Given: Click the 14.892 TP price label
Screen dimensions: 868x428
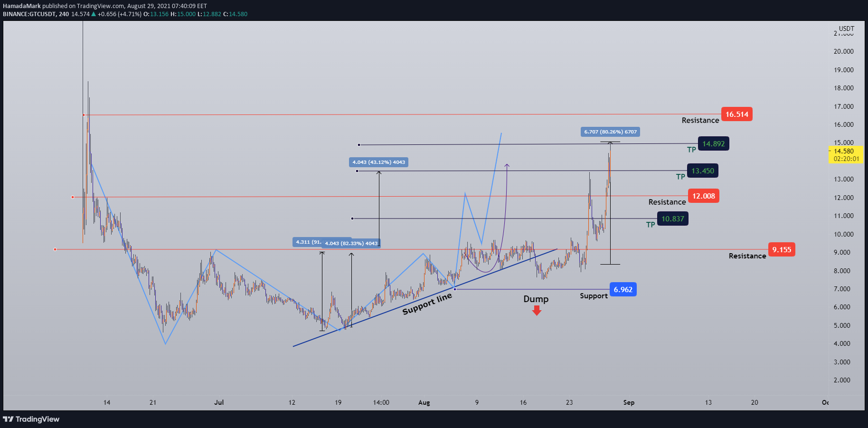Looking at the screenshot, I should (x=713, y=144).
